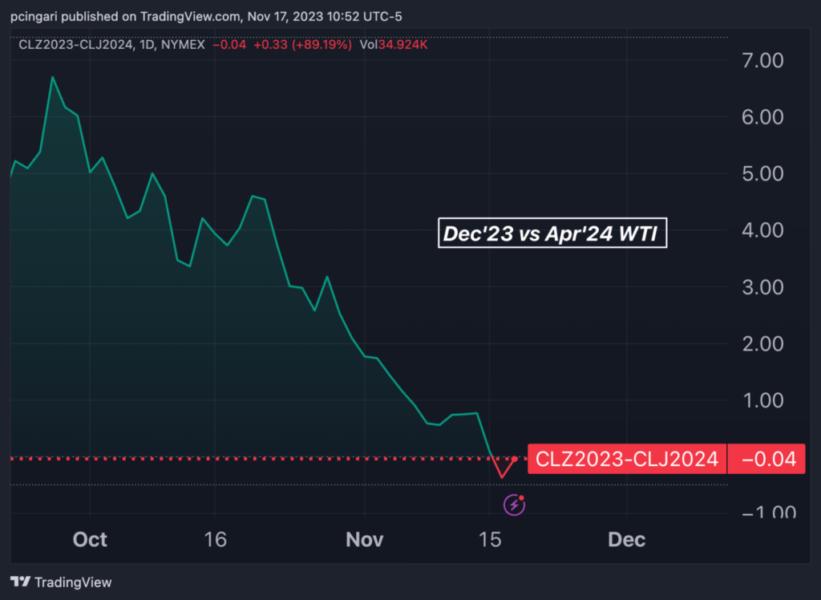The height and width of the screenshot is (600, 821).
Task: Click the 16 date marker on time axis
Action: [215, 540]
